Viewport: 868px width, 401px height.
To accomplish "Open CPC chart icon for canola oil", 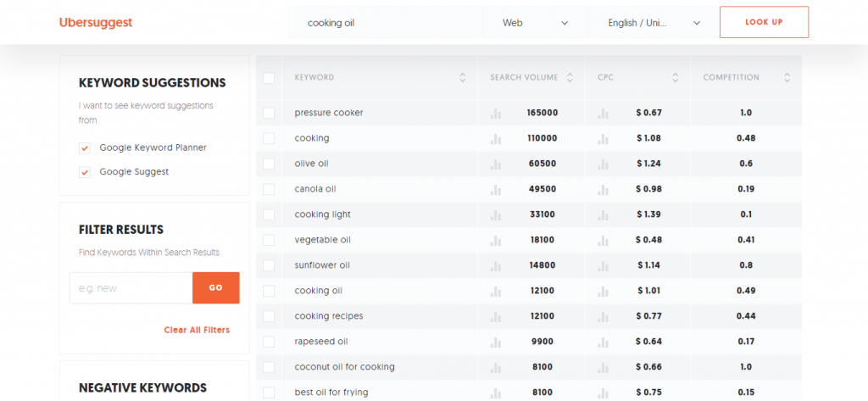I will click(x=603, y=190).
